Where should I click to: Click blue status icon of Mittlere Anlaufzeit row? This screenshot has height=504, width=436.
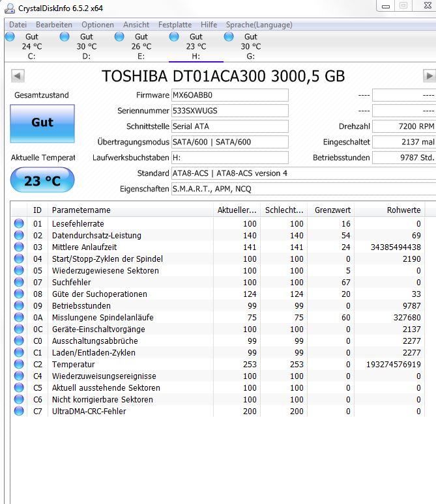tap(19, 247)
